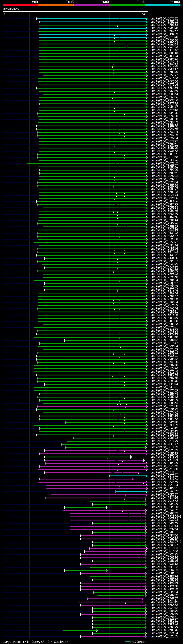
Task: Click the UniRef100_C6TH98 entry
Action: point(164,38)
